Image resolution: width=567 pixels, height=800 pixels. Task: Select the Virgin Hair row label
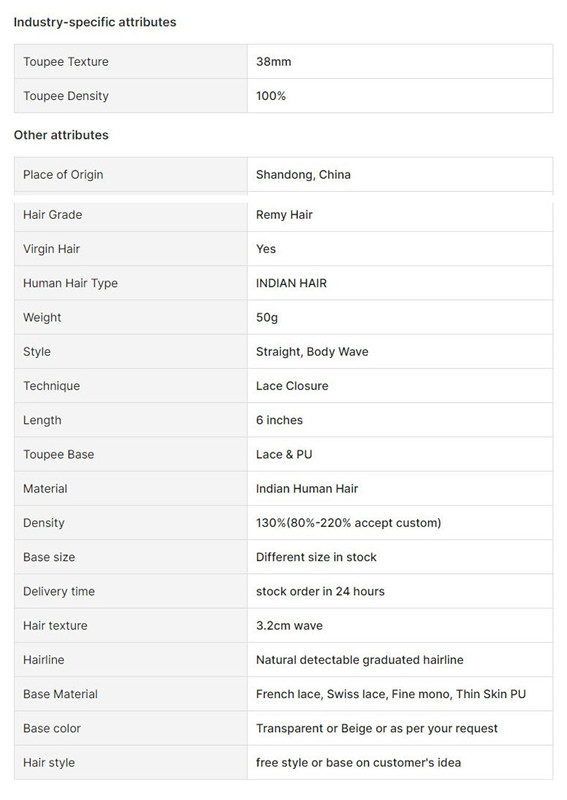tap(131, 248)
